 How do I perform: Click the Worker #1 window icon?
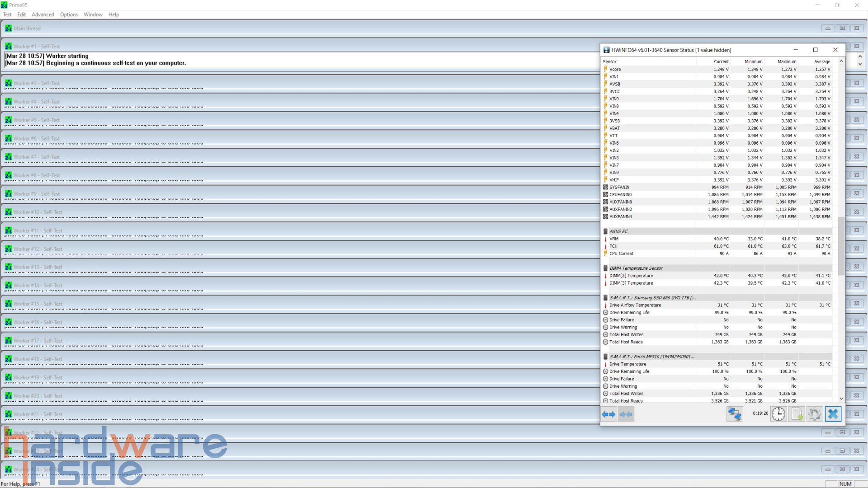[8, 47]
